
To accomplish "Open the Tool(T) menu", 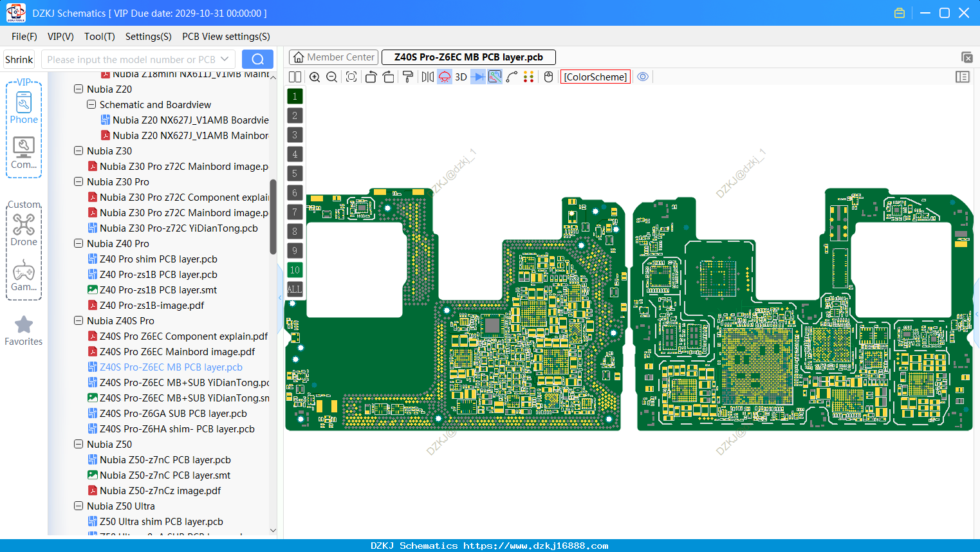I will tap(100, 37).
